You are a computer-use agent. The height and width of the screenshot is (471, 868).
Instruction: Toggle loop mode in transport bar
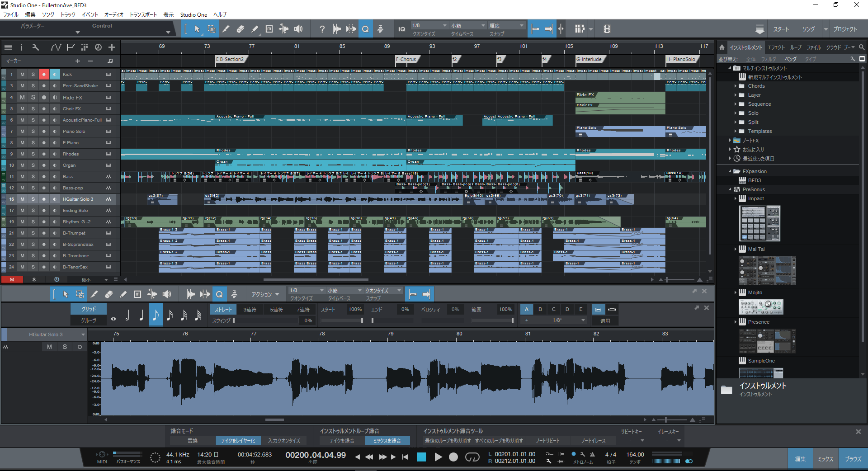click(472, 457)
